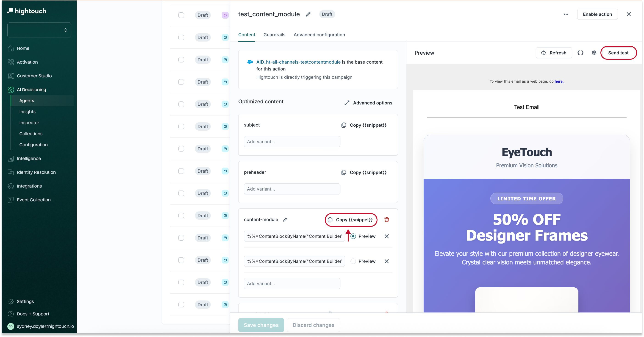This screenshot has height=337, width=644.
Task: Open the Advanced configuration tab
Action: [x=319, y=35]
